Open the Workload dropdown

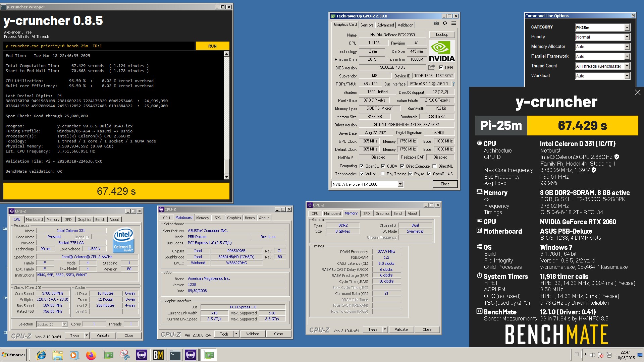pos(602,76)
